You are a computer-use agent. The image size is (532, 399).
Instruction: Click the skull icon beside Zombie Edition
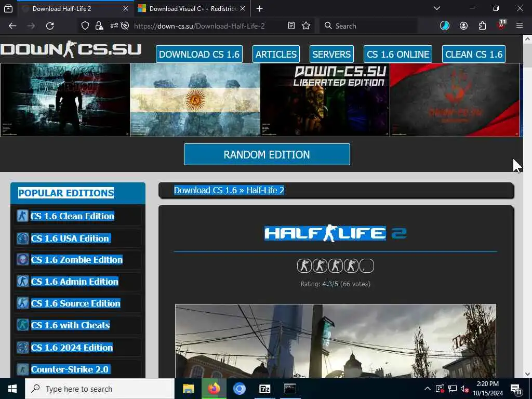[22, 260]
